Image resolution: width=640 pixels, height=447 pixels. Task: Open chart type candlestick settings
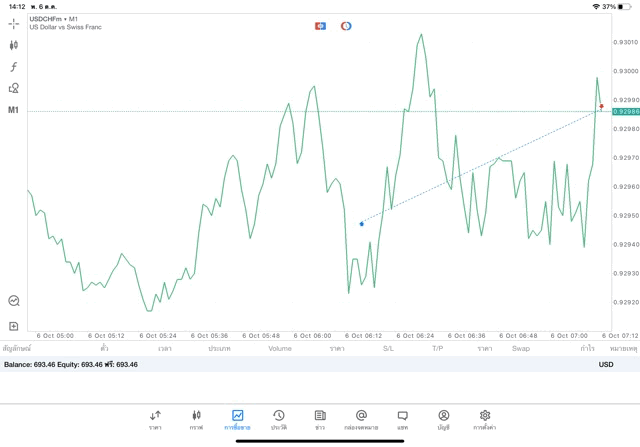(13, 45)
